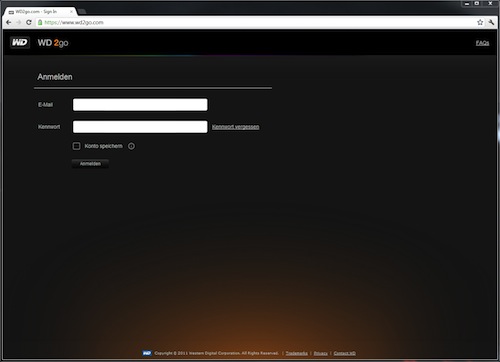Go back with the browser back arrow

pyautogui.click(x=9, y=22)
